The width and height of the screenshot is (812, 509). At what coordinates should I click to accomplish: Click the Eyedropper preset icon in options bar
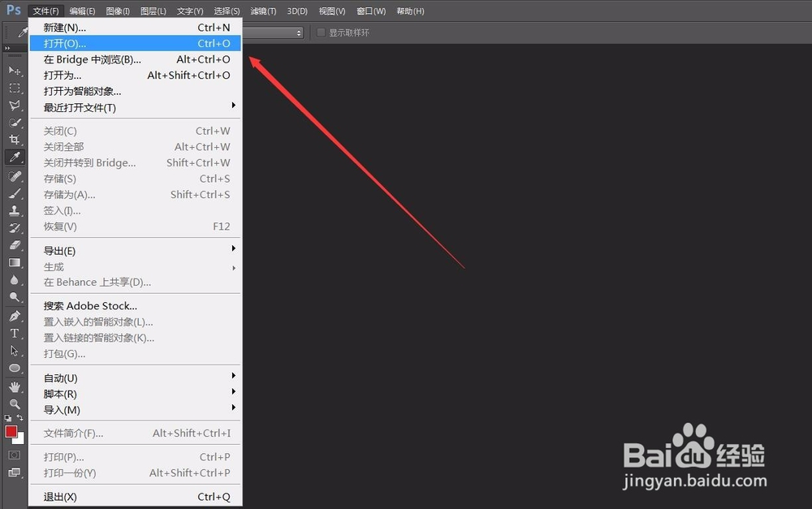coord(22,32)
